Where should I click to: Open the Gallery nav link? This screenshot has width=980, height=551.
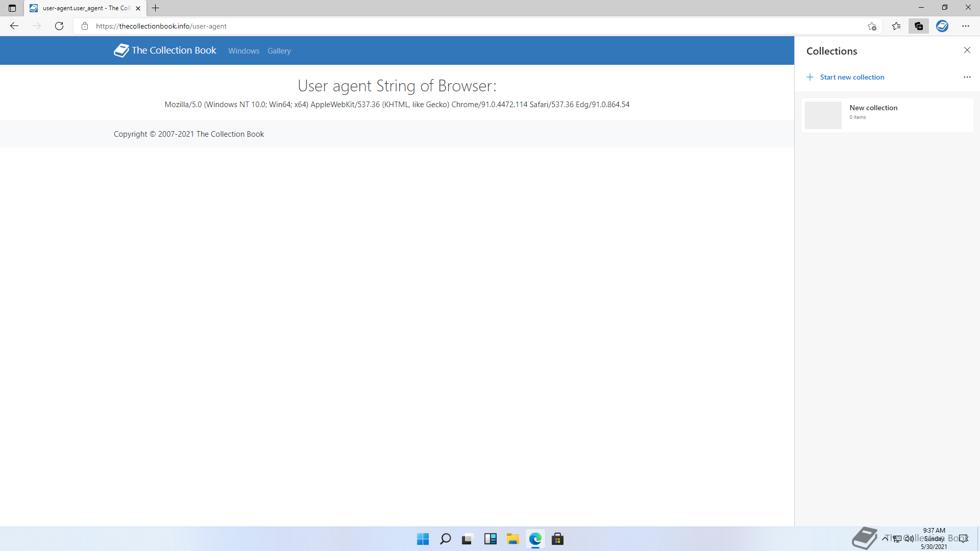279,51
